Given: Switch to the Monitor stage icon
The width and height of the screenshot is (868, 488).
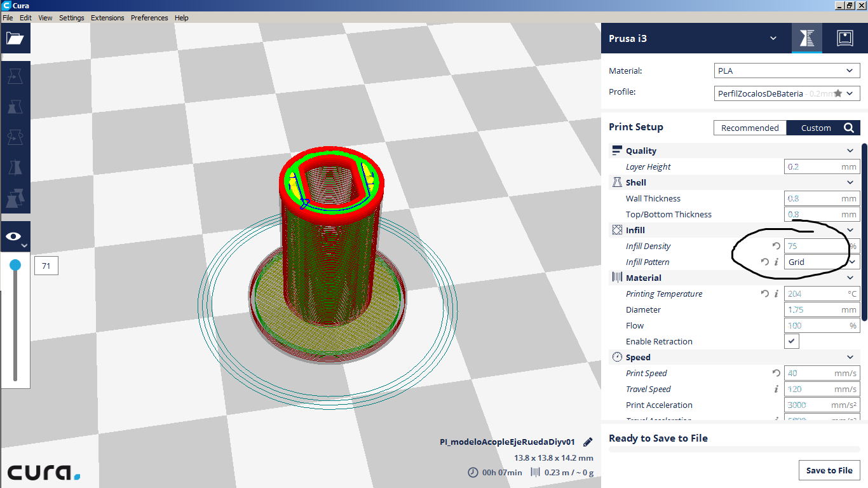Looking at the screenshot, I should [844, 38].
